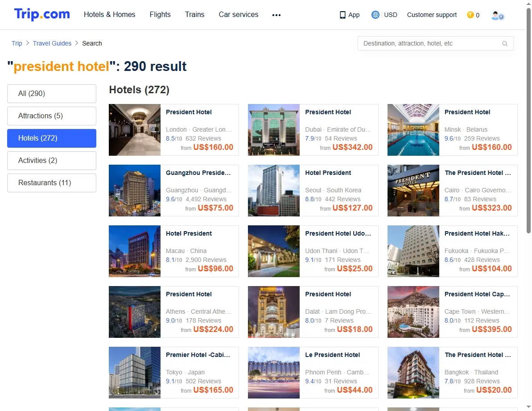This screenshot has width=532, height=411.
Task: Open Car services menu
Action: point(239,15)
